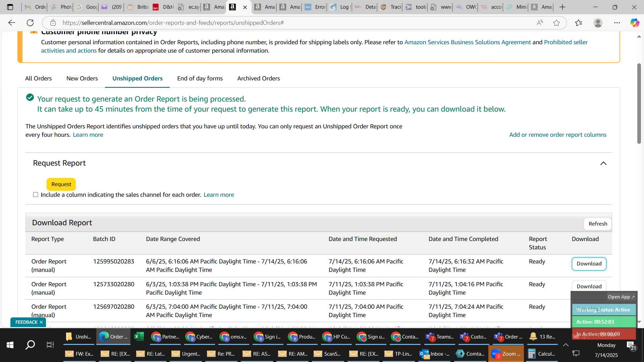Dismiss the FEEDBACK tag with its X
Screen dimensions: 644x362
(x=41, y=322)
